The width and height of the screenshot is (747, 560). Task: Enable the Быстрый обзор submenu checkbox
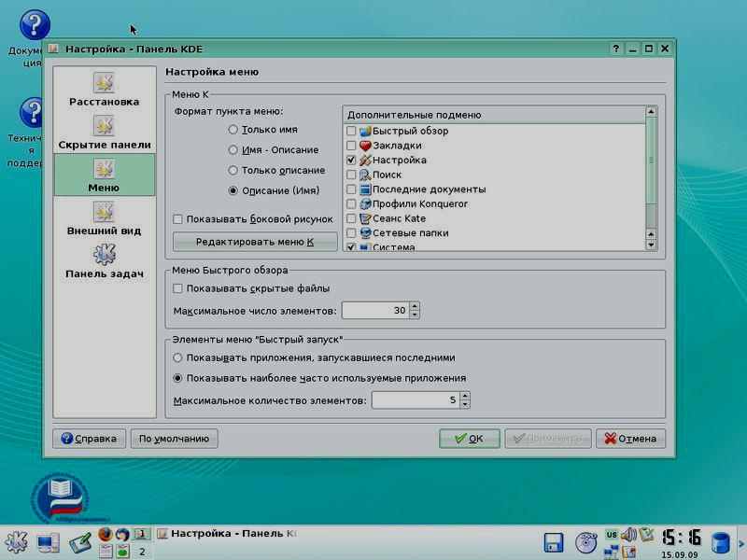click(x=351, y=131)
